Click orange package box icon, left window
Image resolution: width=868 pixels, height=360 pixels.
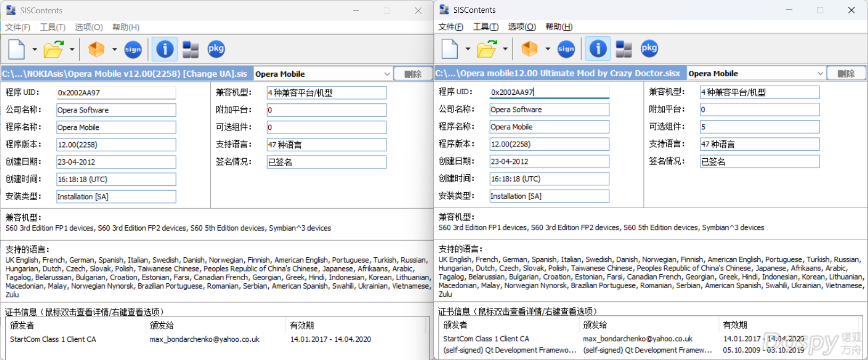click(x=96, y=50)
